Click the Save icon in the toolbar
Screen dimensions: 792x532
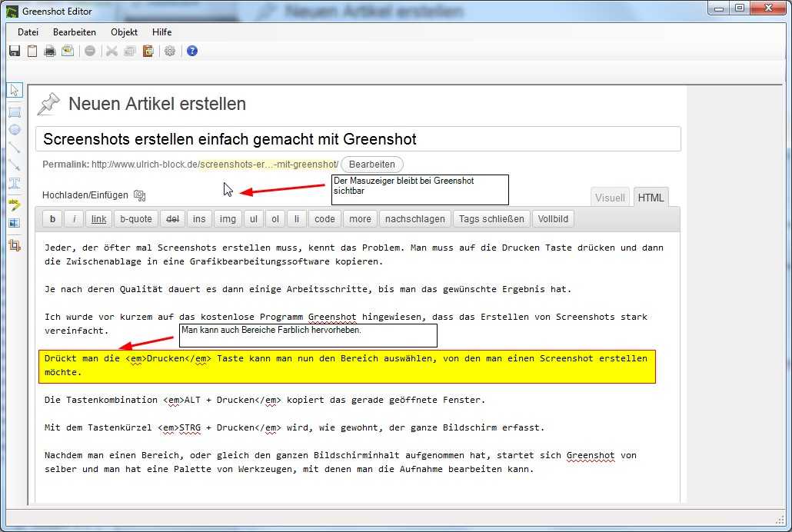pyautogui.click(x=15, y=51)
